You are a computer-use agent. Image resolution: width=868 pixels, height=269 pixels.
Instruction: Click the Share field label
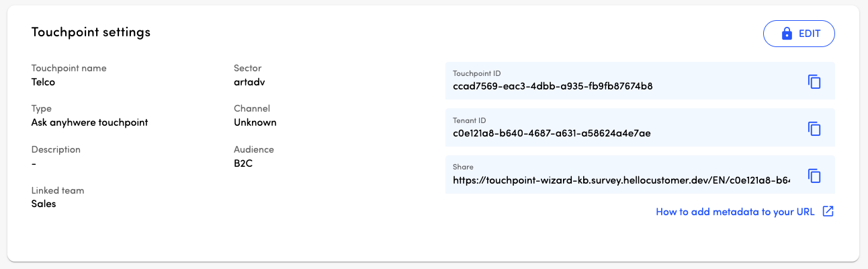[463, 167]
